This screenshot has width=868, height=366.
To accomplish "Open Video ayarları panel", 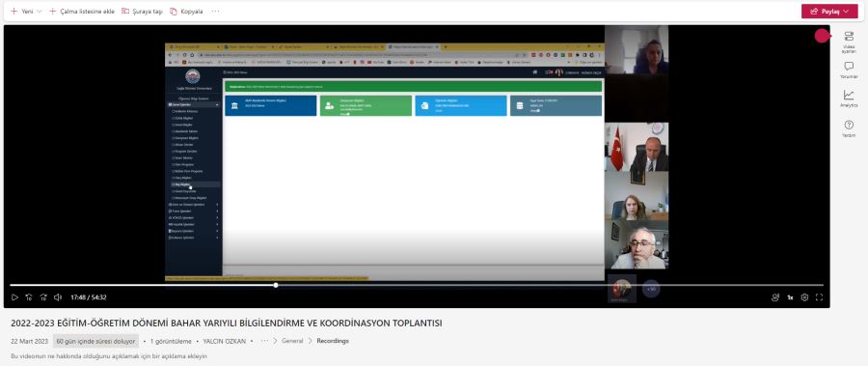I will [849, 42].
